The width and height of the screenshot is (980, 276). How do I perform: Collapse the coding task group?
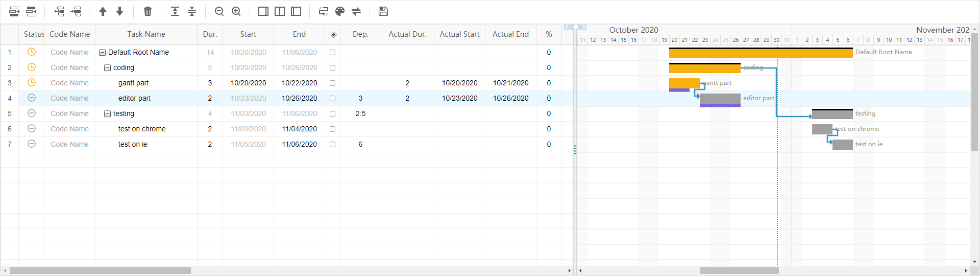coord(107,67)
